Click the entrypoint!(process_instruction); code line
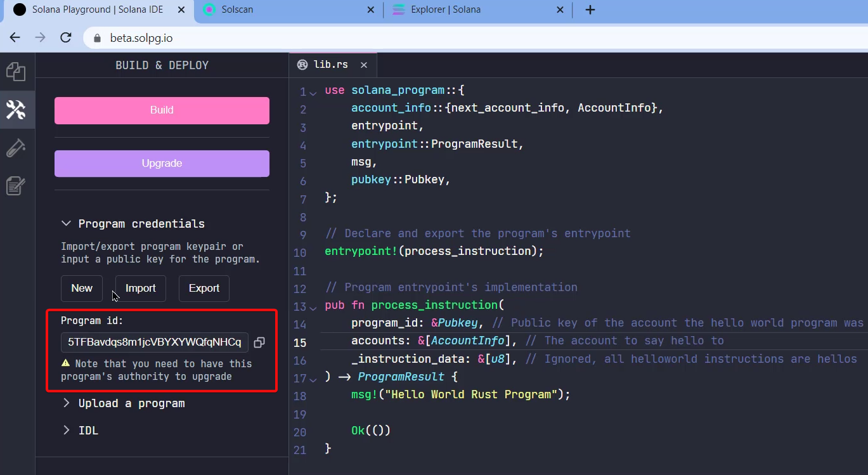The image size is (868, 475). pyautogui.click(x=434, y=251)
